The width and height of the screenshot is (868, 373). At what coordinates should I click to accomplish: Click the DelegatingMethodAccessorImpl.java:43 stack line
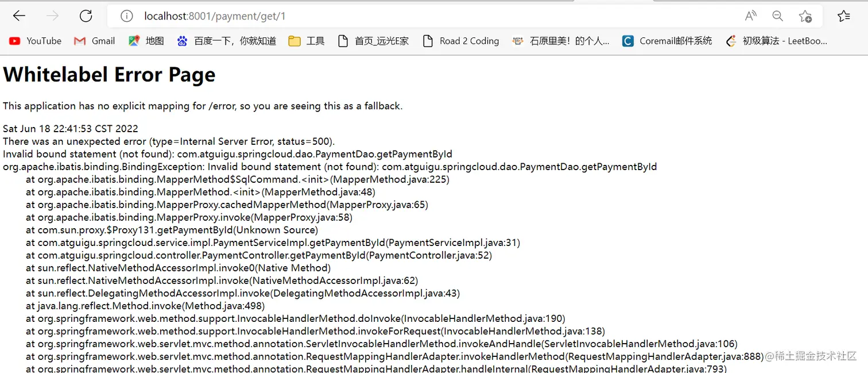(243, 293)
